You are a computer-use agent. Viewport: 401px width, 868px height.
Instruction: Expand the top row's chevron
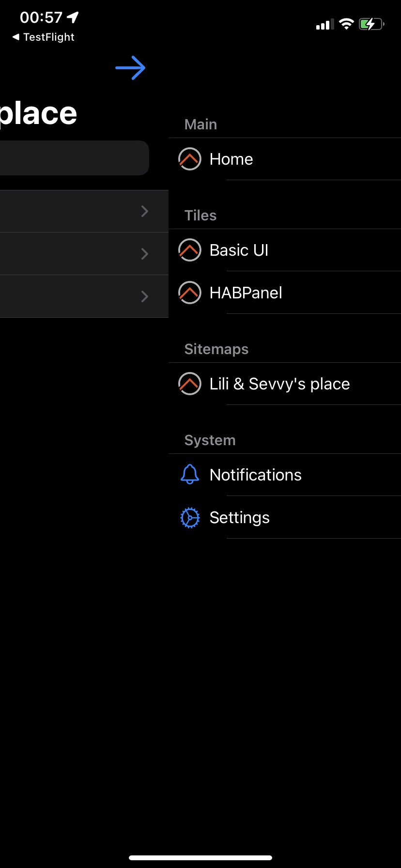[144, 211]
